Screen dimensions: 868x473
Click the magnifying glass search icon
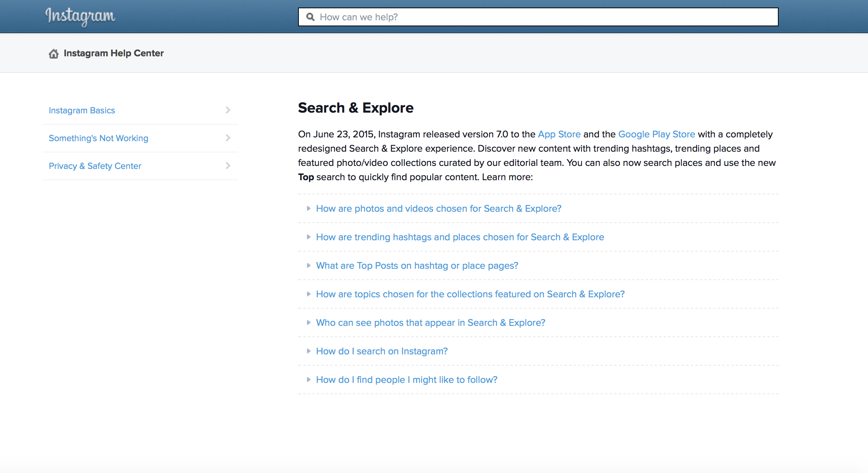point(310,17)
